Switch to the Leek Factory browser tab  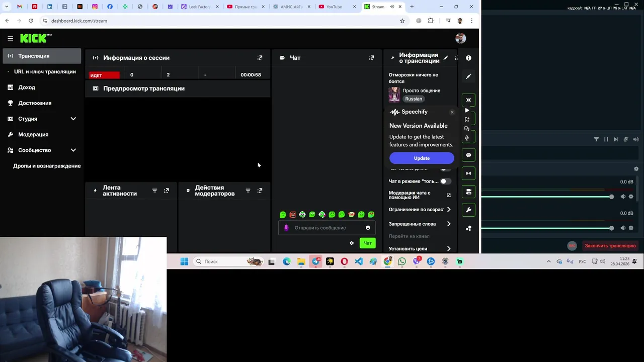point(200,7)
